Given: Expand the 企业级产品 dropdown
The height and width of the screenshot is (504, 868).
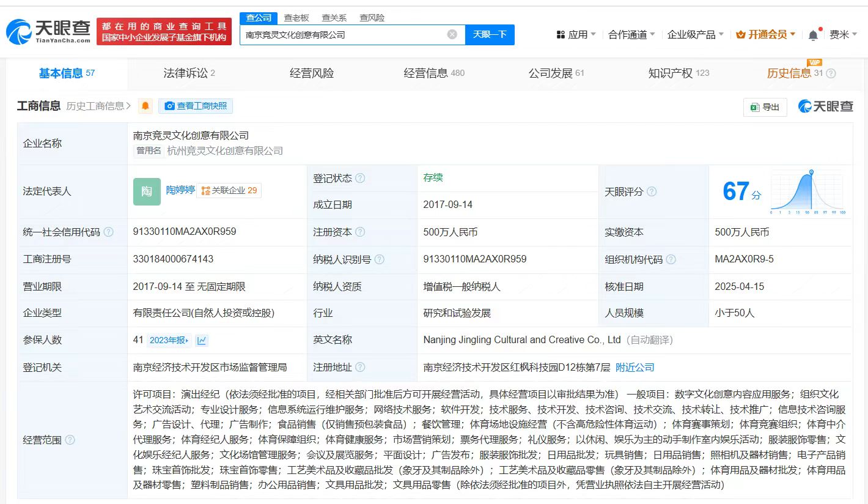Looking at the screenshot, I should pos(696,35).
